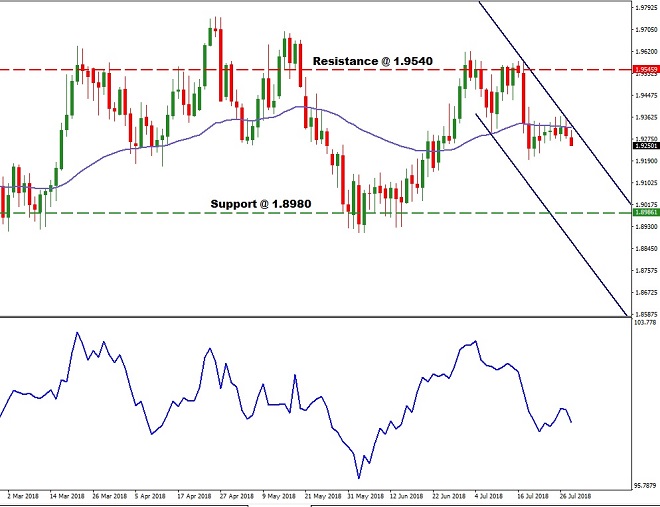Viewport: 660px width, 507px height.
Task: Select the green 1.89861 price tag
Action: tap(646, 212)
